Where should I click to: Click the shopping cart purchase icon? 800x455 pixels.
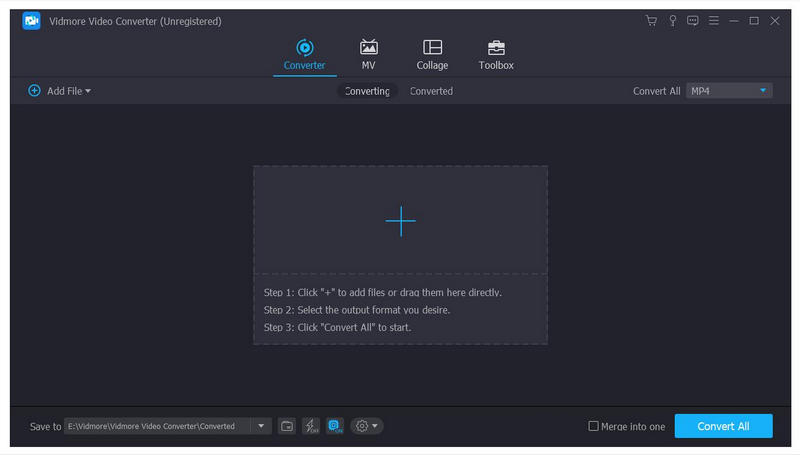click(652, 21)
